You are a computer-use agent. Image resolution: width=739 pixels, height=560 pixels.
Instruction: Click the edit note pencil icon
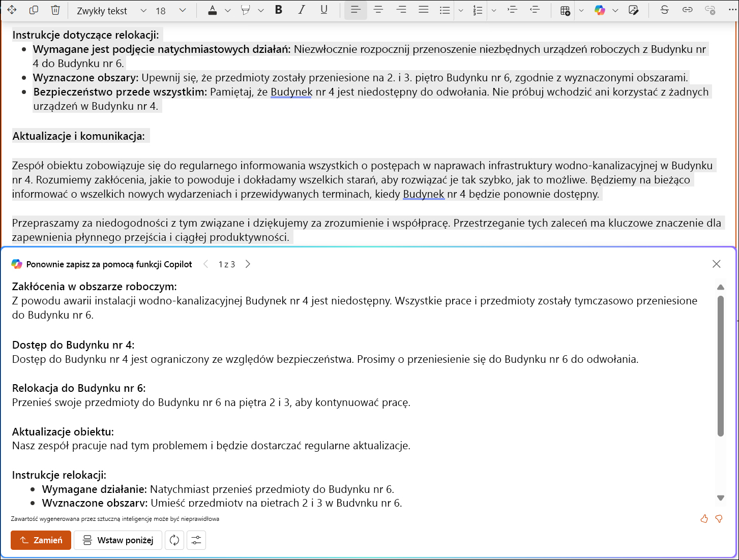634,10
